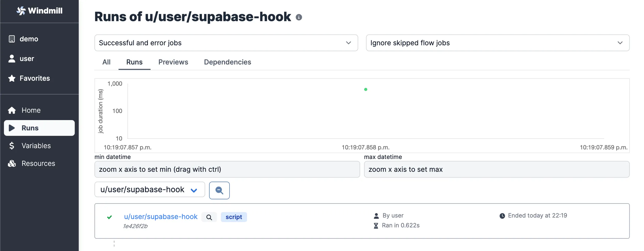
Task: Click the search icon next to job name
Action: point(209,217)
